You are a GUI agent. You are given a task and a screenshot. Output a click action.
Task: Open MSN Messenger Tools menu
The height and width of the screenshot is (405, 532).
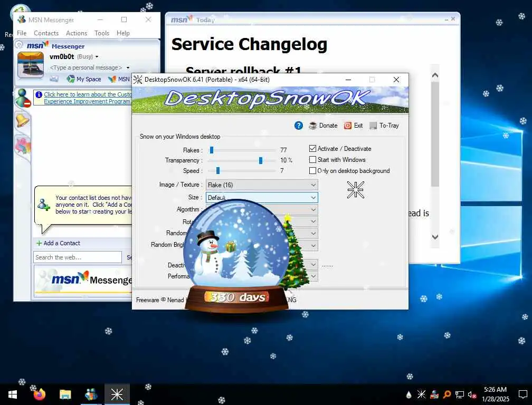(102, 33)
